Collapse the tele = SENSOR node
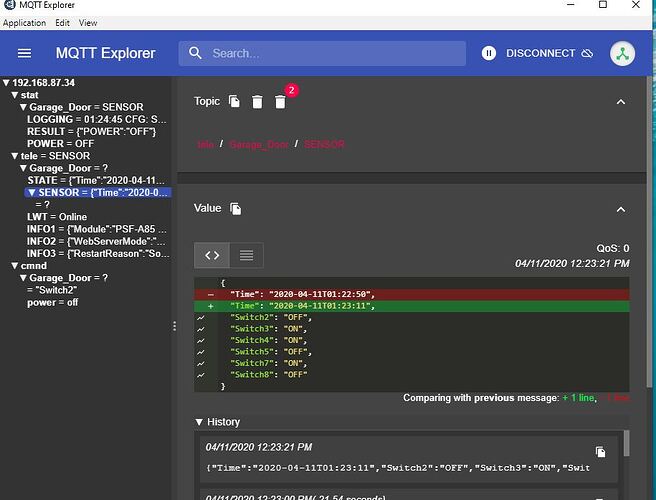656x500 pixels. (x=15, y=156)
